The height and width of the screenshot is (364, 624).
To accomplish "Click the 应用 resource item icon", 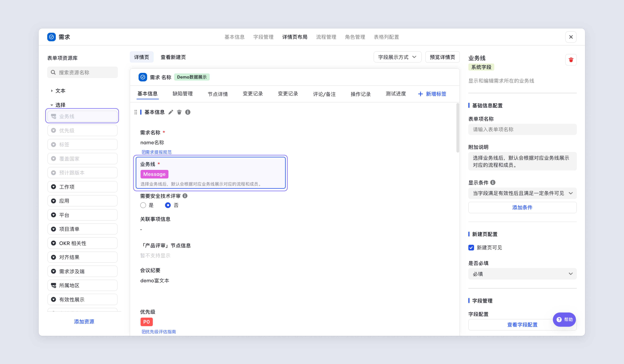I will tap(53, 201).
